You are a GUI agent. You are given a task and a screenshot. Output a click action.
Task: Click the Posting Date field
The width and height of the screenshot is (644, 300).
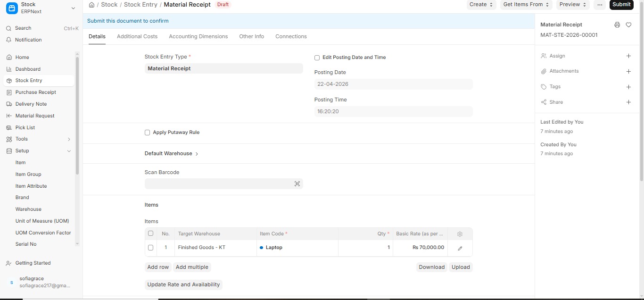[394, 84]
